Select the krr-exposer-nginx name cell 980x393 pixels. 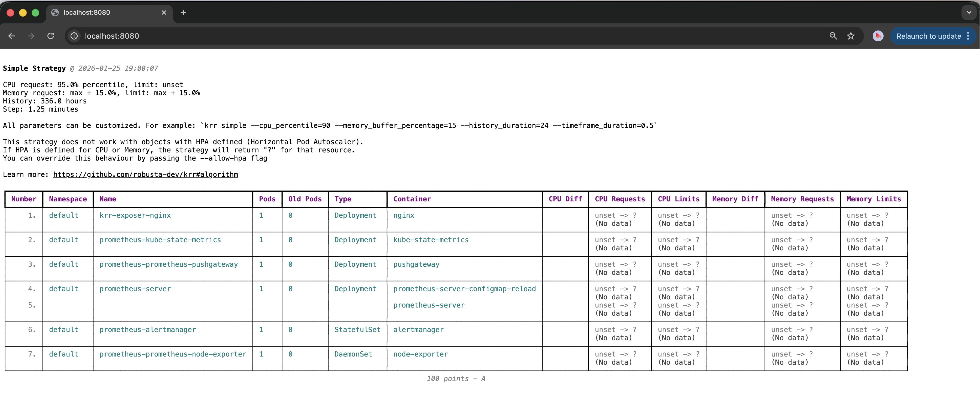click(x=135, y=215)
